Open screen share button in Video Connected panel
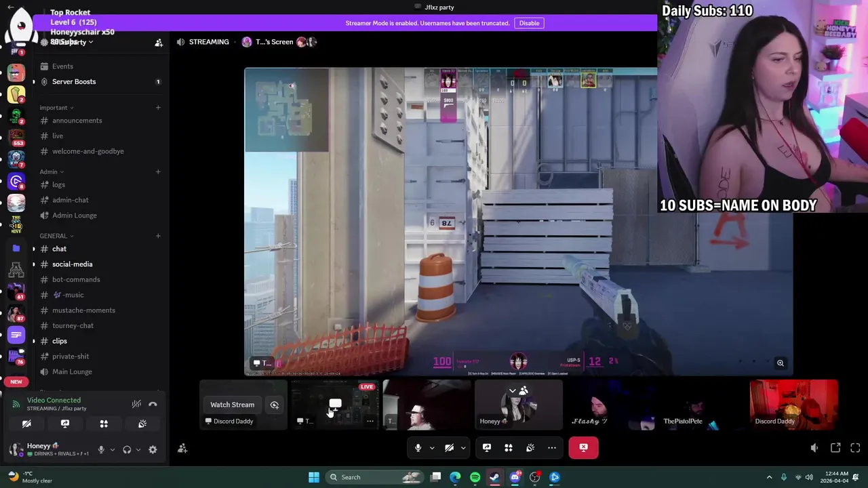 tap(65, 424)
